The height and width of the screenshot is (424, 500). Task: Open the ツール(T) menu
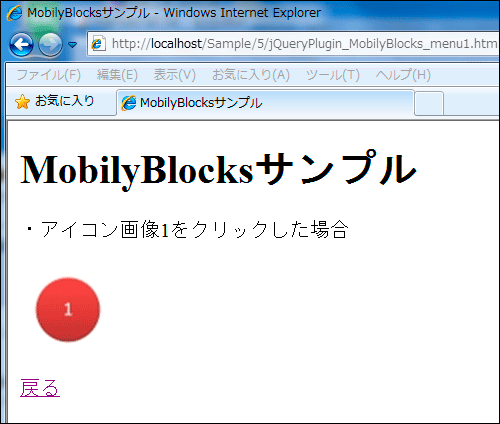pyautogui.click(x=333, y=75)
